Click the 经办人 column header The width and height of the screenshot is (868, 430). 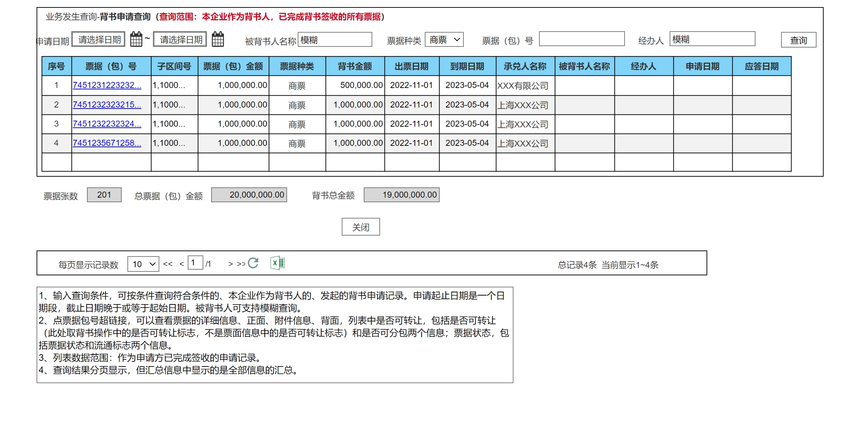(644, 66)
